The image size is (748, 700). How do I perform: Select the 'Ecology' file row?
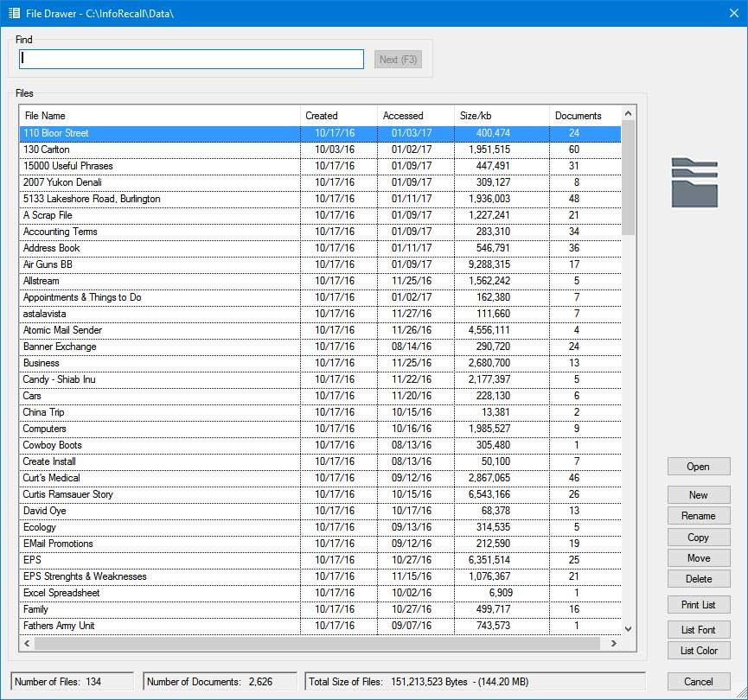click(320, 527)
